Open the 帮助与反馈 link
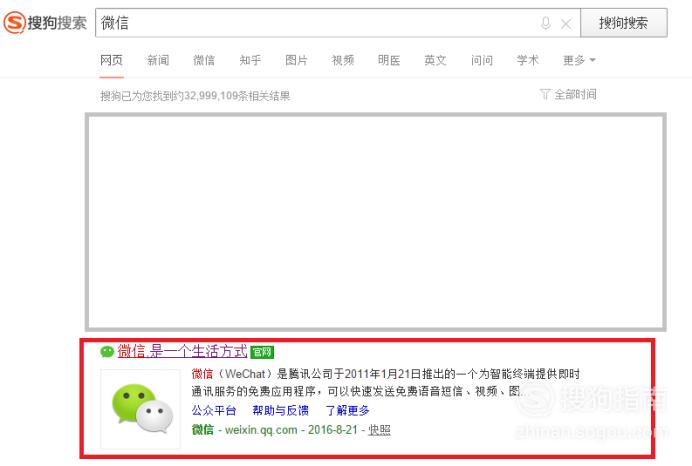 [280, 410]
